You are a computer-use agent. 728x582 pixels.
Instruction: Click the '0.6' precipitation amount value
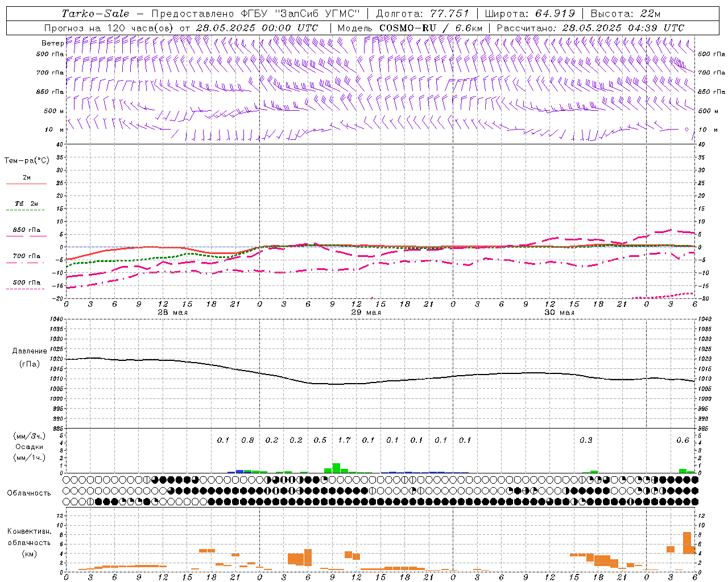point(682,440)
